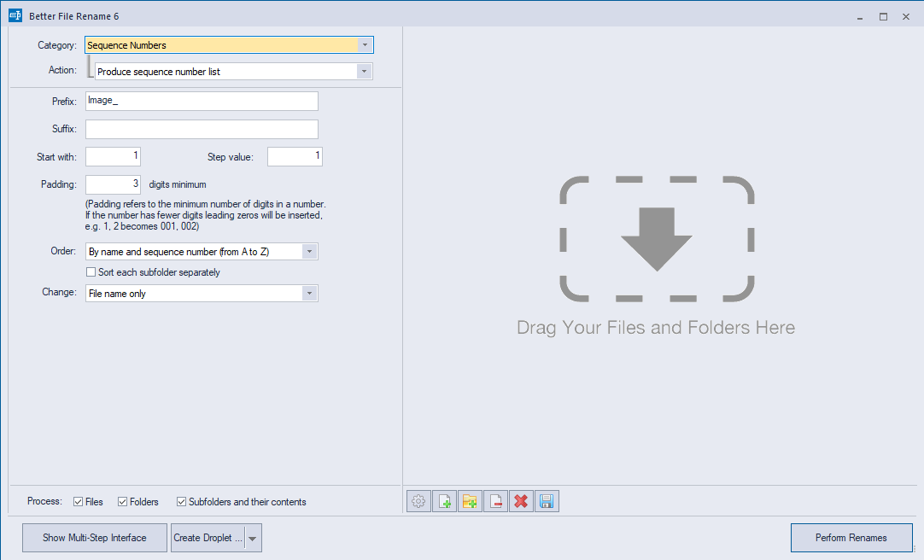Click the Perform Renames button

[851, 538]
